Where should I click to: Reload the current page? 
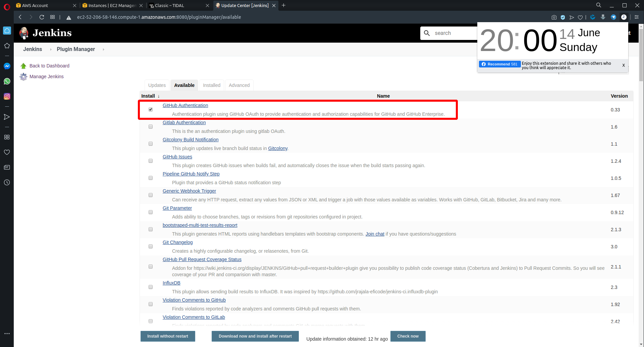click(x=42, y=17)
